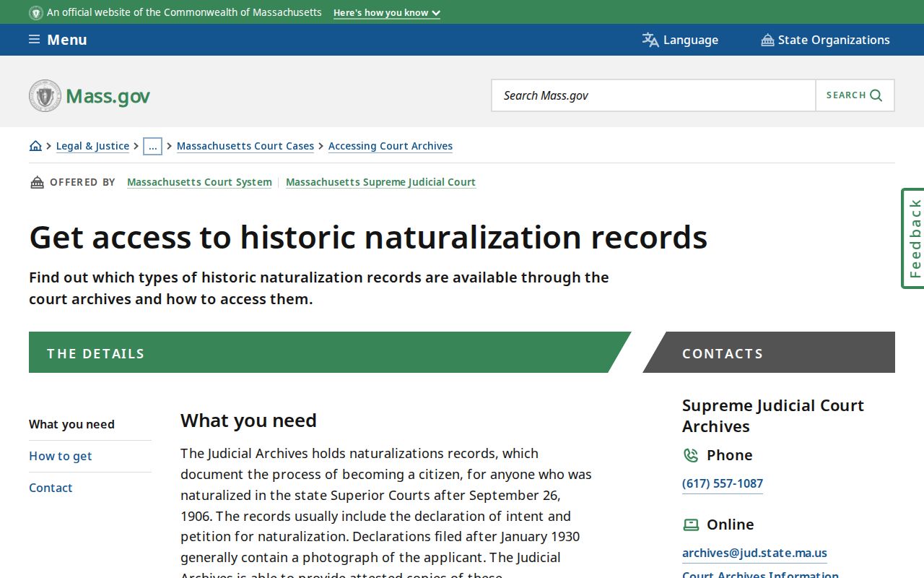Call phone number (617) 557-1087
924x578 pixels.
[x=723, y=483]
